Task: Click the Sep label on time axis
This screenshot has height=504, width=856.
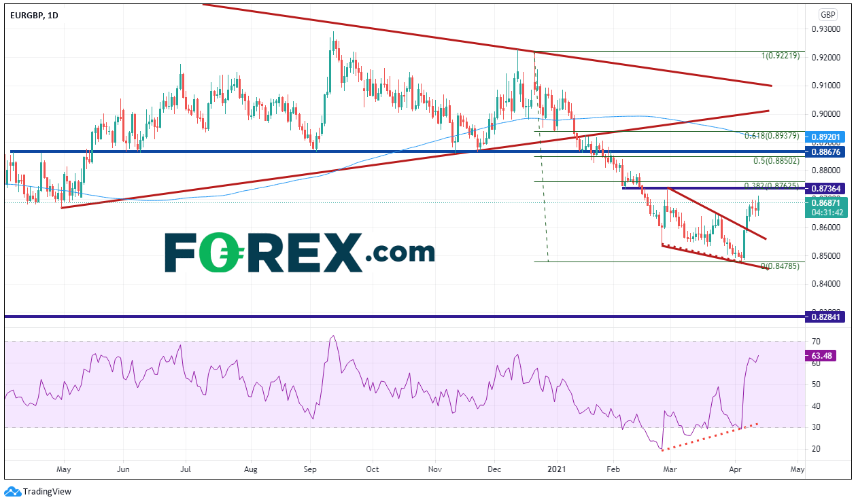Action: [310, 469]
